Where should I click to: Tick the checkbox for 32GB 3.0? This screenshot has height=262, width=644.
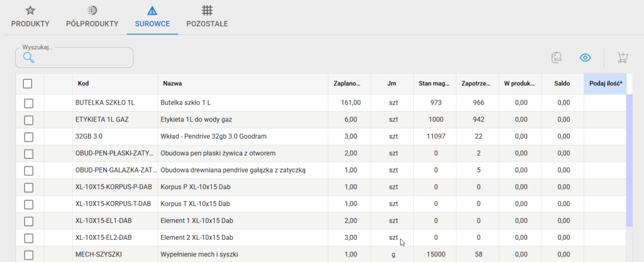(x=28, y=137)
